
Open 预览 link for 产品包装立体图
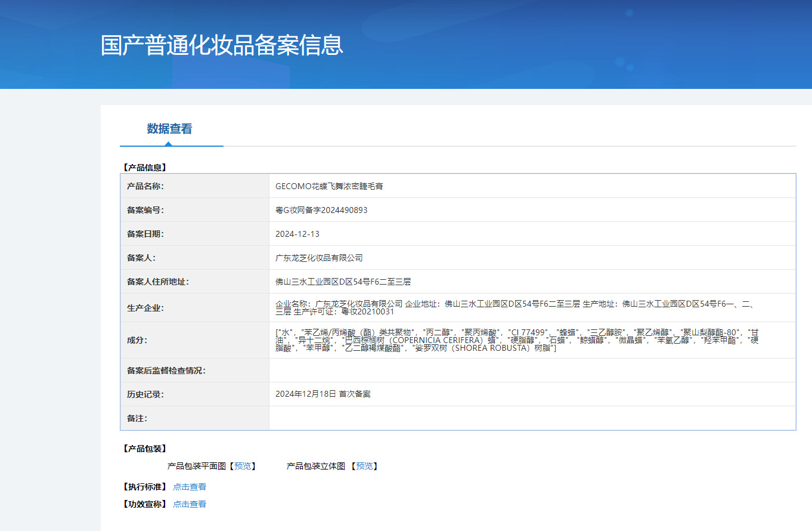point(364,466)
